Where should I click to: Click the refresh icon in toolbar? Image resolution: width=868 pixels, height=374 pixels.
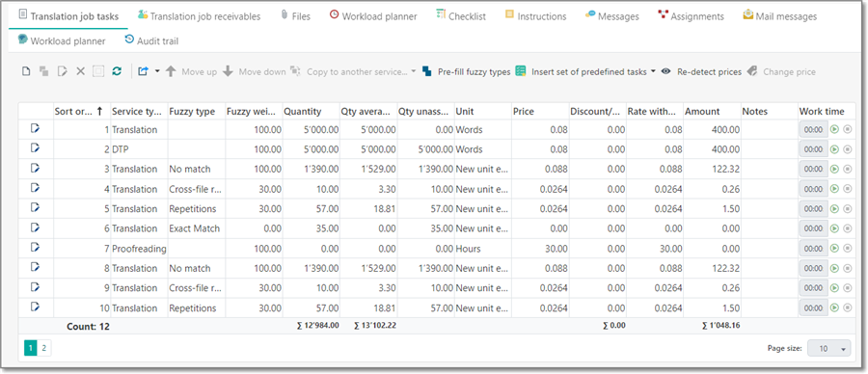117,71
